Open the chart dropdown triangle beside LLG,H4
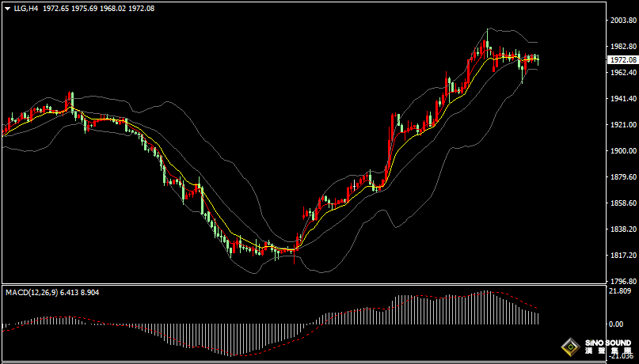Screen dimensions: 639x364 pyautogui.click(x=7, y=8)
